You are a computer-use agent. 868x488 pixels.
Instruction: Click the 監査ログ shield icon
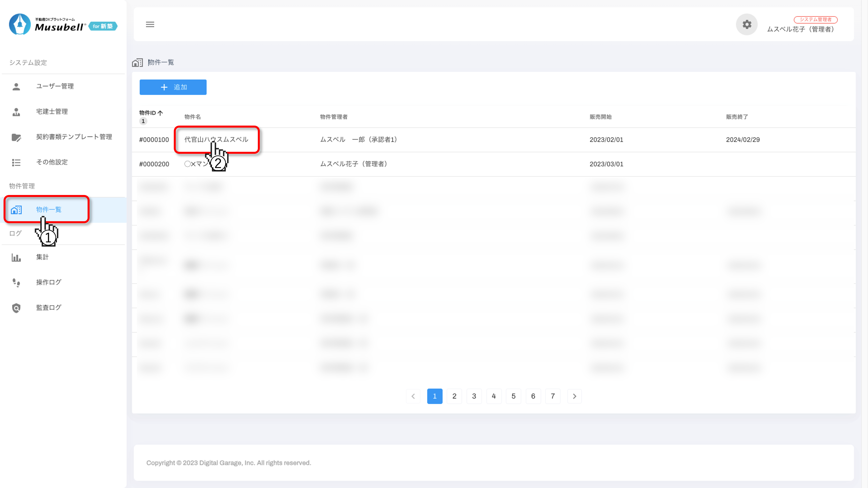16,308
